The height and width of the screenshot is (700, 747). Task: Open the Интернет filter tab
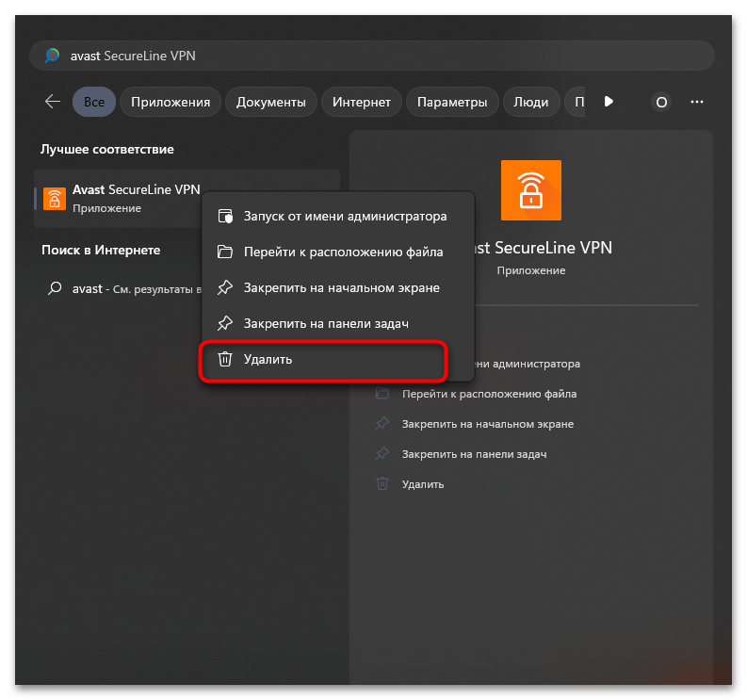(x=362, y=102)
